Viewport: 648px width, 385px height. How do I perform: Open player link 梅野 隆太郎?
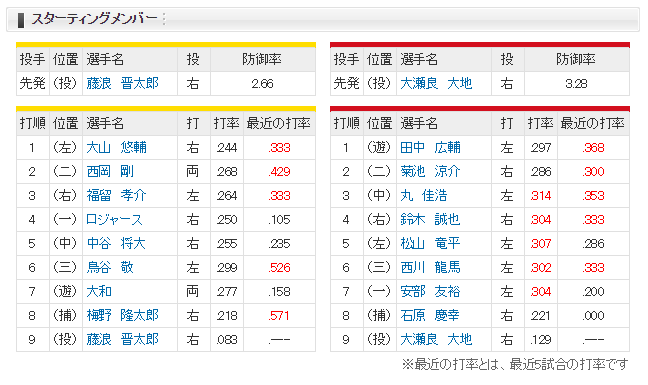(x=122, y=315)
